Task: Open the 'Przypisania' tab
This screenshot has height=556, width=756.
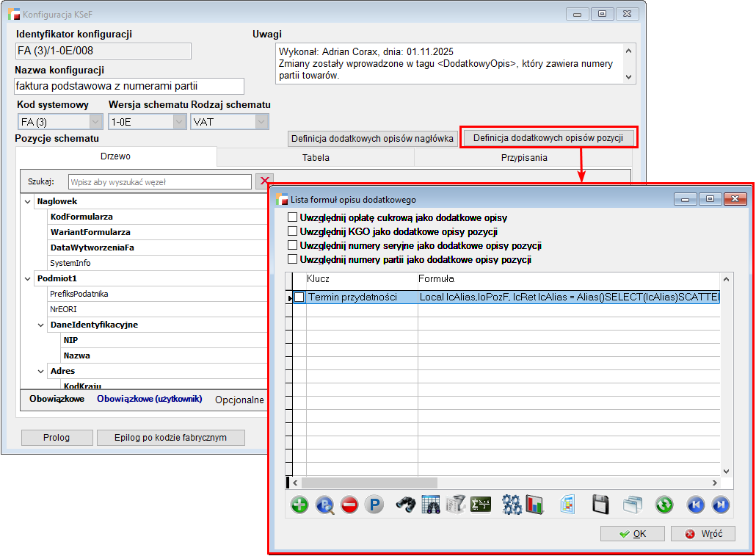Action: [x=523, y=157]
